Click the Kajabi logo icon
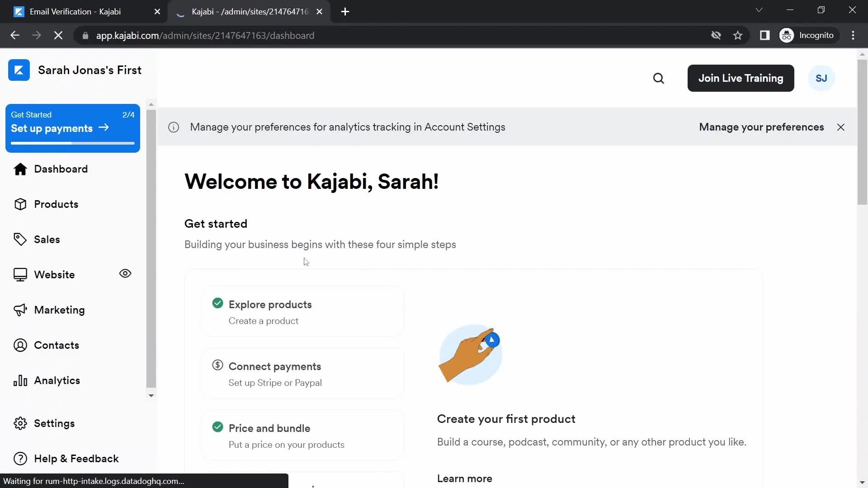 (x=19, y=70)
